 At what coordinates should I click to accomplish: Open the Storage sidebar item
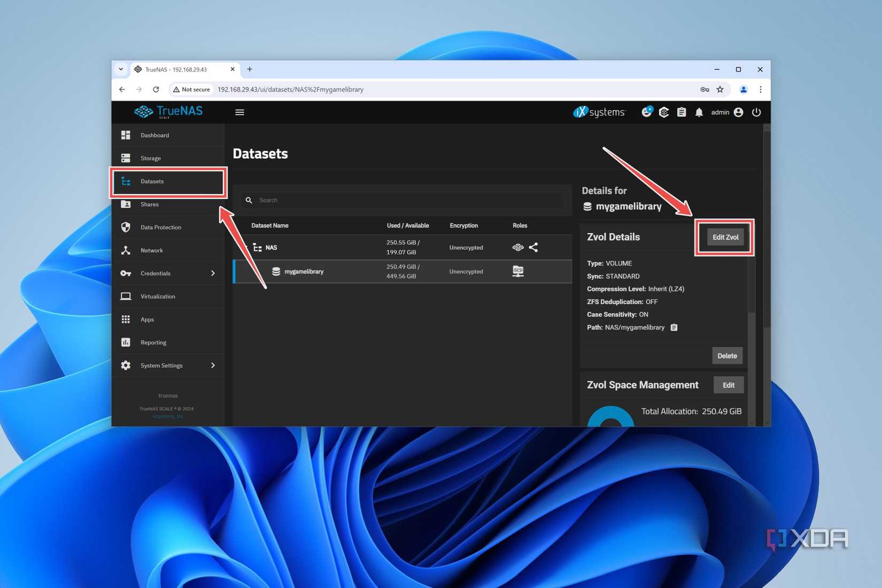pos(168,158)
